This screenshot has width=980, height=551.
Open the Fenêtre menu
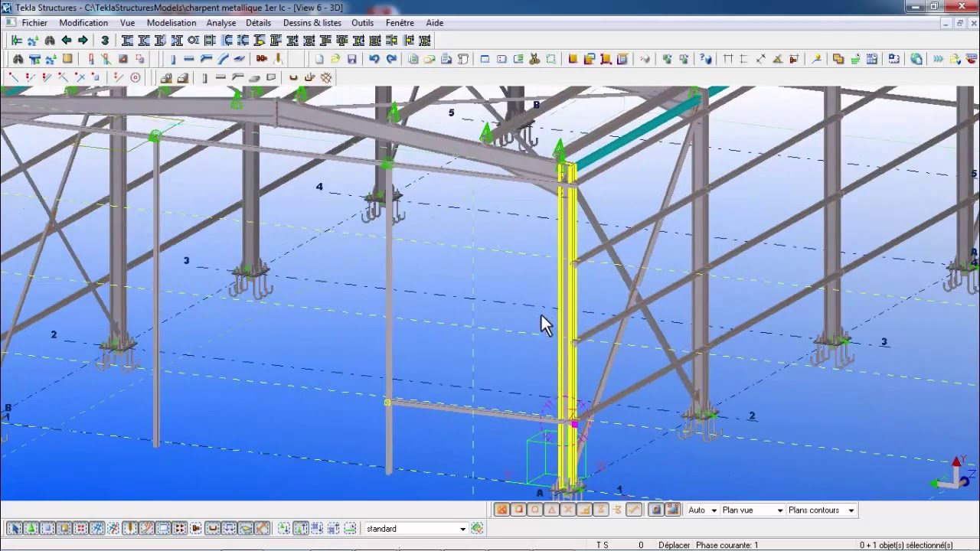(400, 23)
